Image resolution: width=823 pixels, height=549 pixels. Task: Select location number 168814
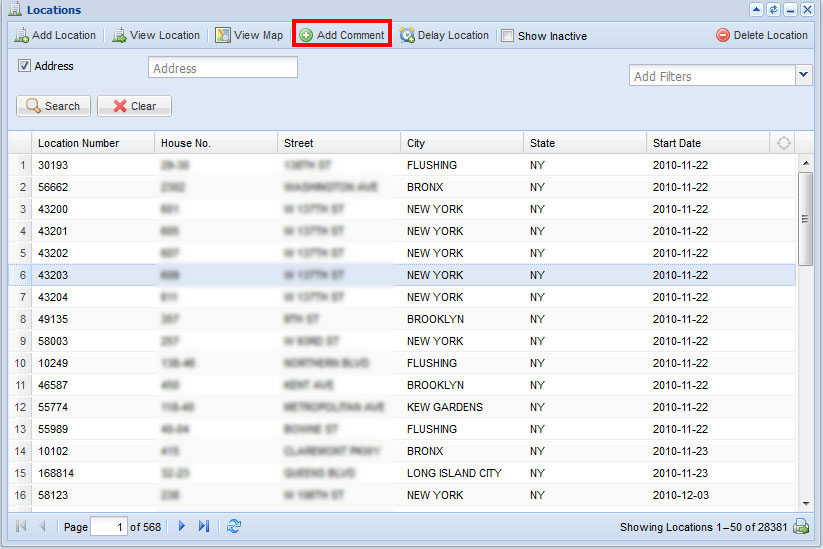(x=56, y=473)
